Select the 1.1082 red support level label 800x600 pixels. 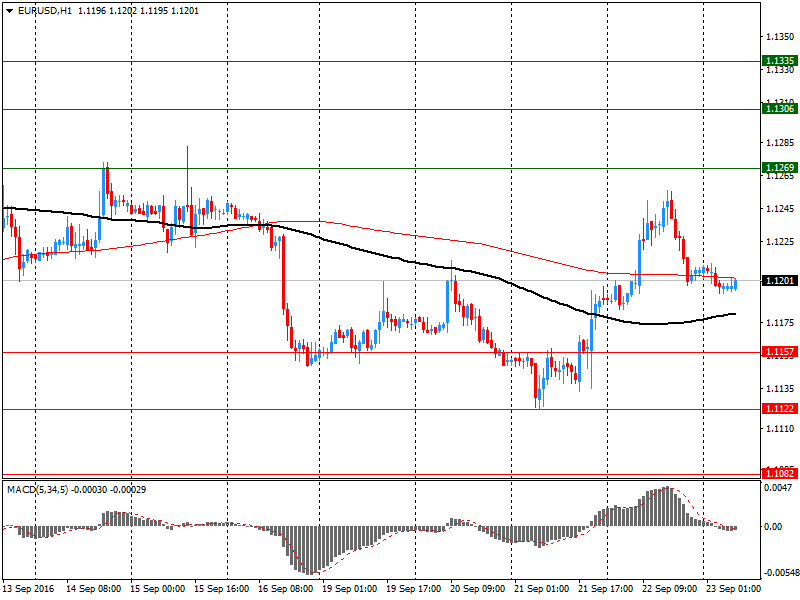[780, 473]
